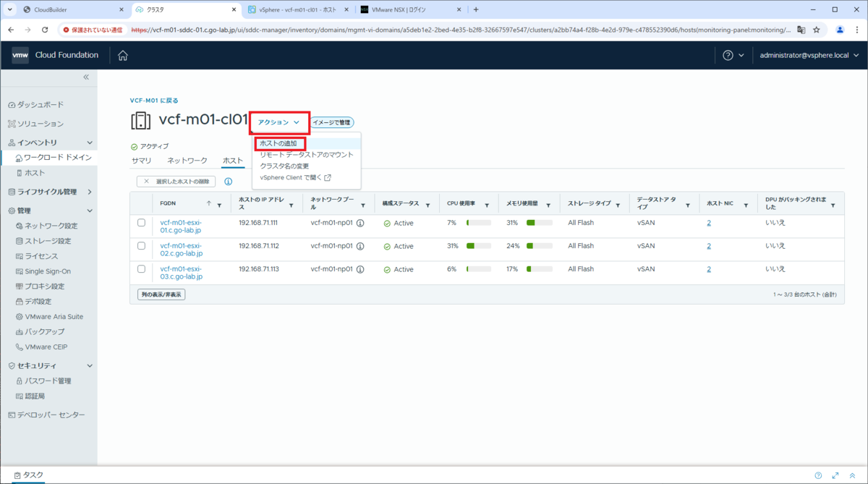Image resolution: width=868 pixels, height=484 pixels.
Task: Switch to the サマリ tab
Action: [141, 161]
